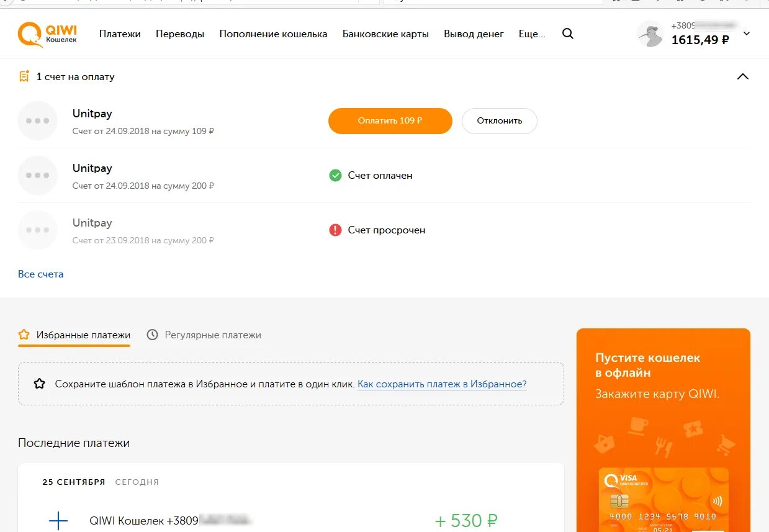Open the user avatar profile picture

click(x=650, y=34)
